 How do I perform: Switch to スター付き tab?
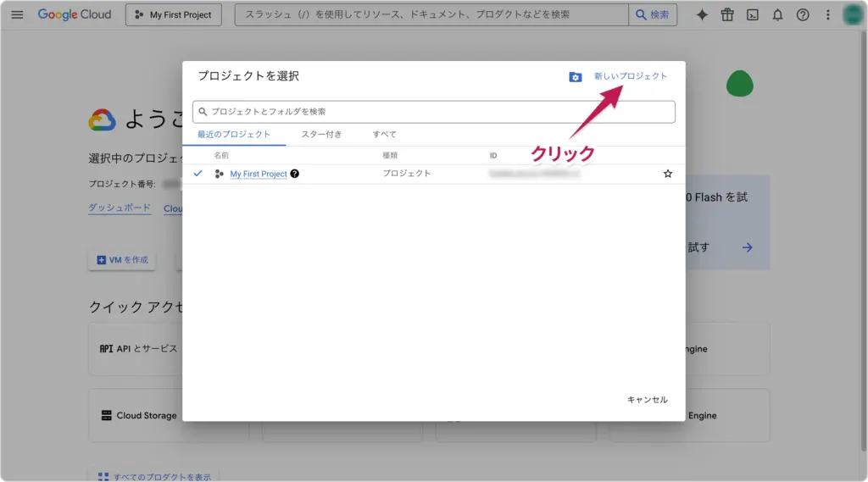(x=321, y=135)
